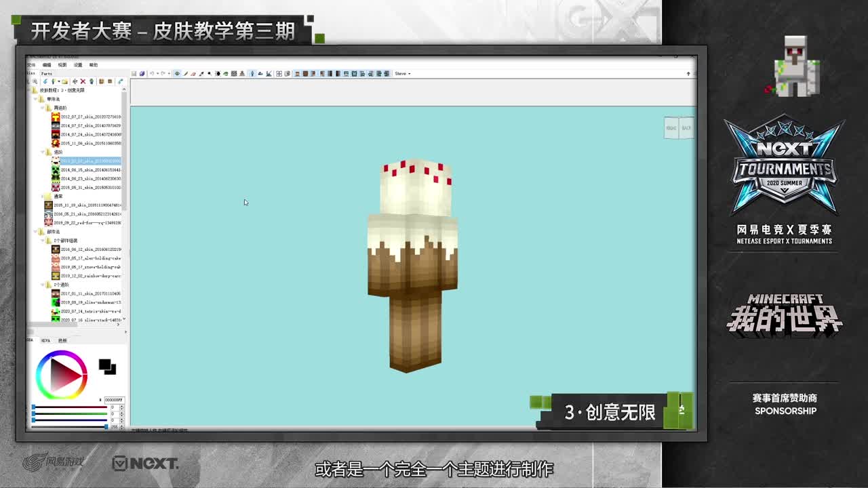Open the import skin dropdown arrow
The height and width of the screenshot is (488, 868).
[59, 81]
